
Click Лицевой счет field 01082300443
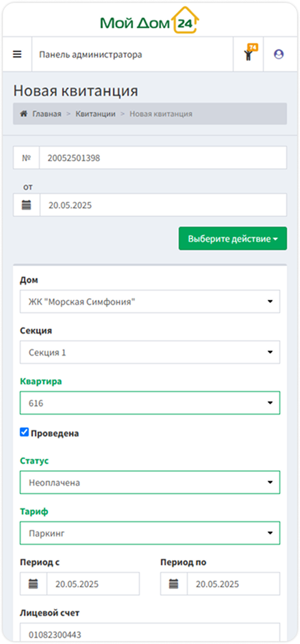tap(150, 633)
